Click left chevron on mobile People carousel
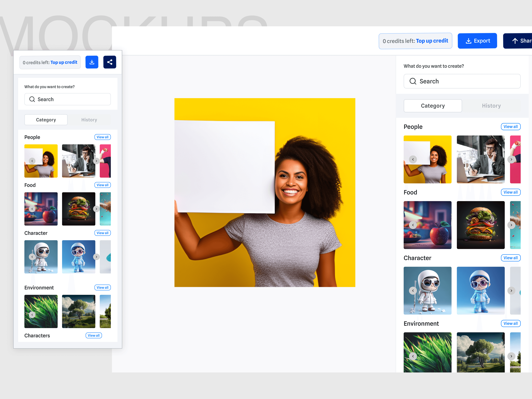The image size is (532, 399). click(32, 161)
